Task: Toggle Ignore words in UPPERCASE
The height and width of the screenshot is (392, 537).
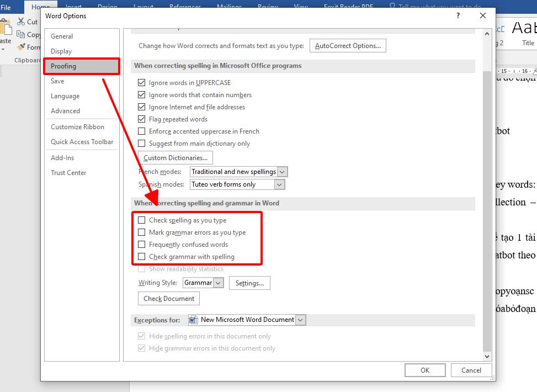Action: (141, 83)
